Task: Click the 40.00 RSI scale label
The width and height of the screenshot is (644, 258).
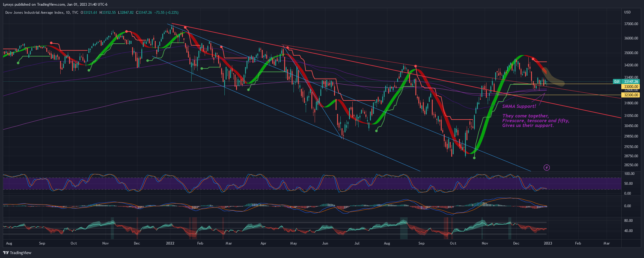Action: 628,231
